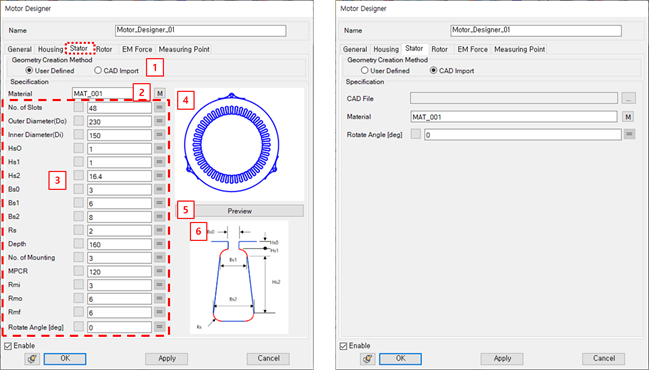Click Apply in the CAD Import dialog
Viewport: 650px width, 371px height.
[502, 359]
